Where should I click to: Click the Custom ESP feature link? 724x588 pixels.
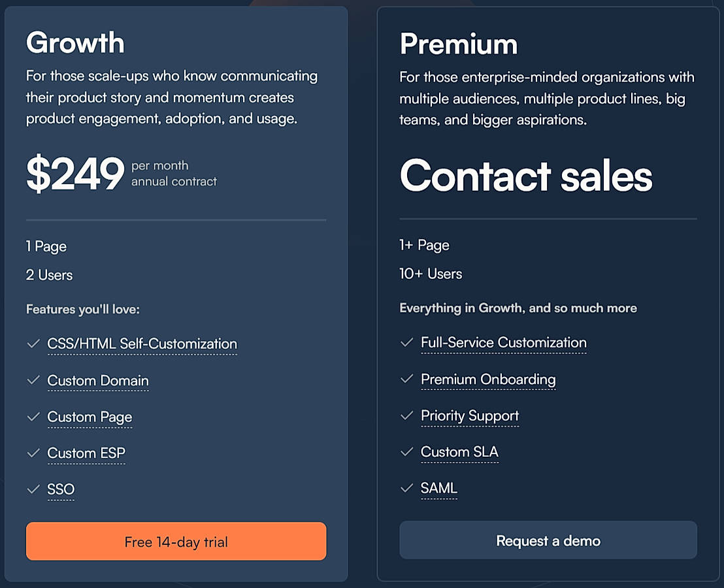86,453
